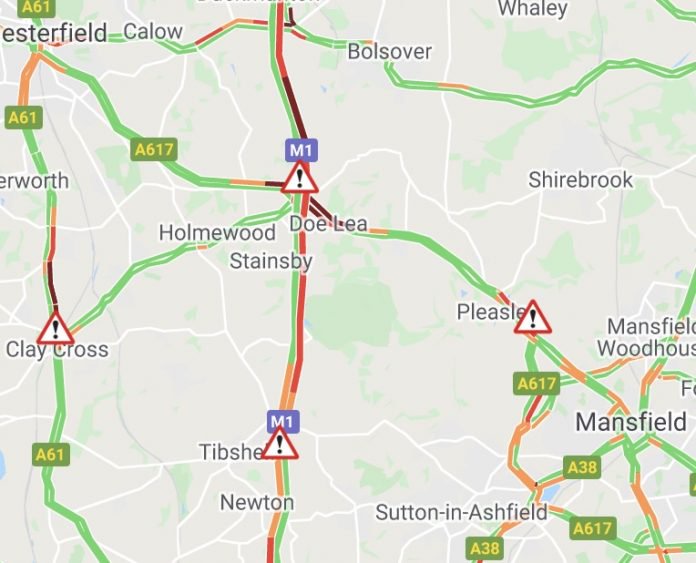This screenshot has width=696, height=563.
Task: Select the warning icon at Tibshelf
Action: [280, 443]
